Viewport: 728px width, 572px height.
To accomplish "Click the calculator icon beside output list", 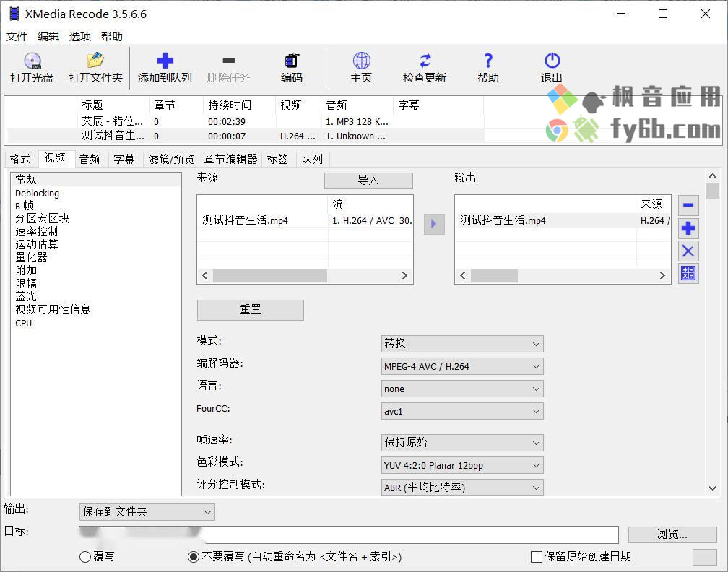I will tap(688, 274).
